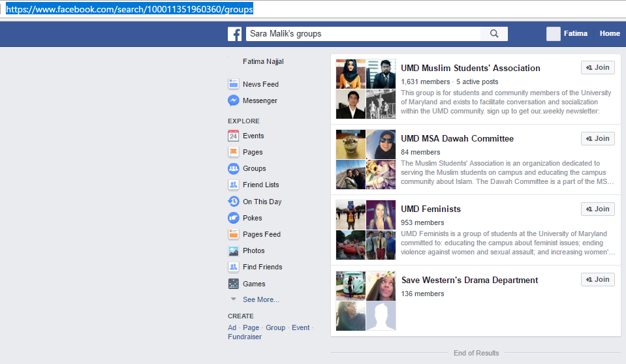Click the Fundraiser create link
This screenshot has height=364, width=626.
[245, 337]
